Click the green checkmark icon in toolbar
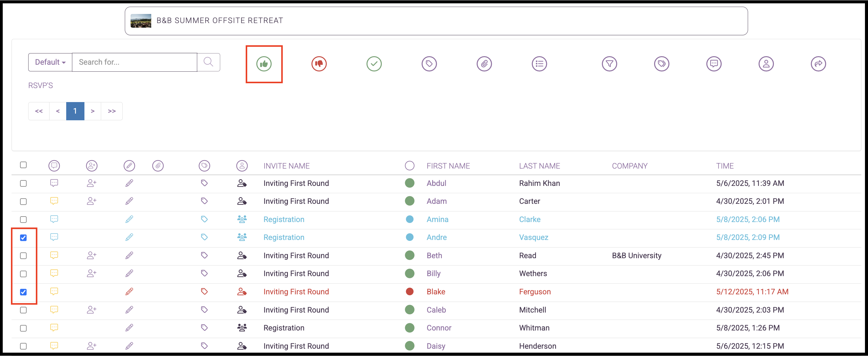868x356 pixels. coord(374,64)
